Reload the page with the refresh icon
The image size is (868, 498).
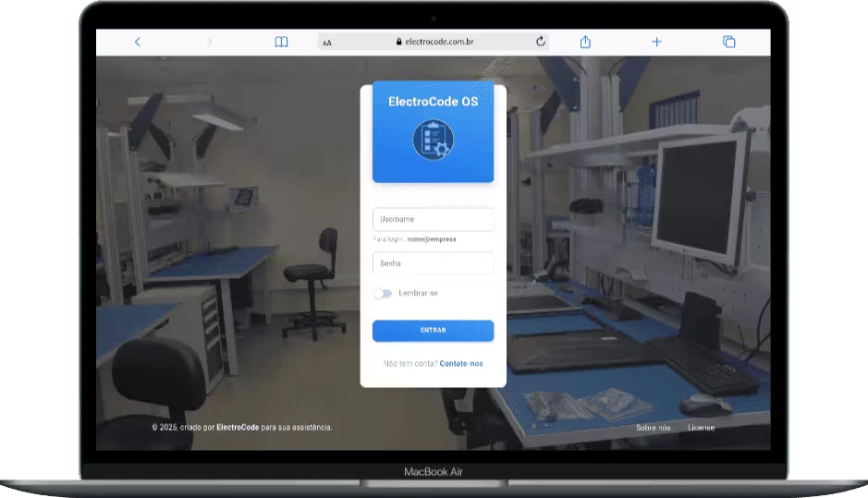click(540, 41)
